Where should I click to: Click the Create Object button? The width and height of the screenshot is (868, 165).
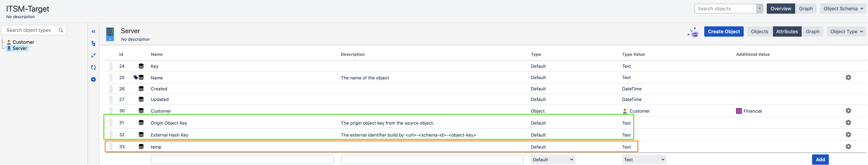[723, 32]
